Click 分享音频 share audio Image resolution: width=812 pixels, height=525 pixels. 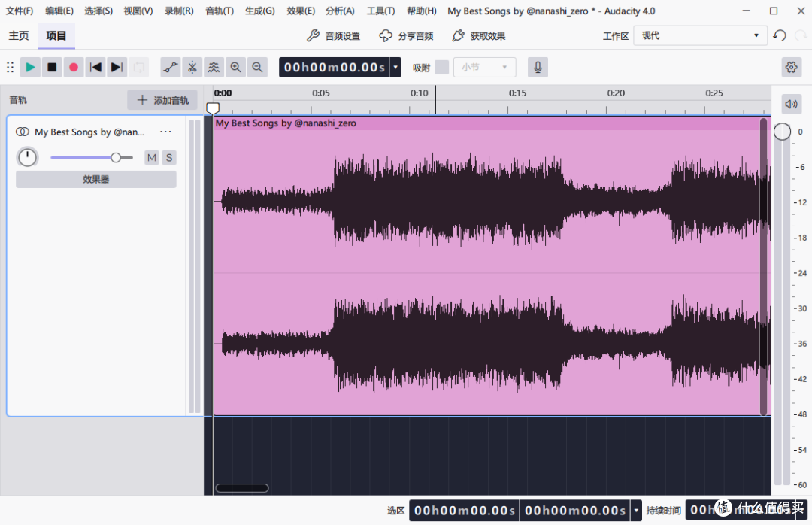click(x=407, y=36)
